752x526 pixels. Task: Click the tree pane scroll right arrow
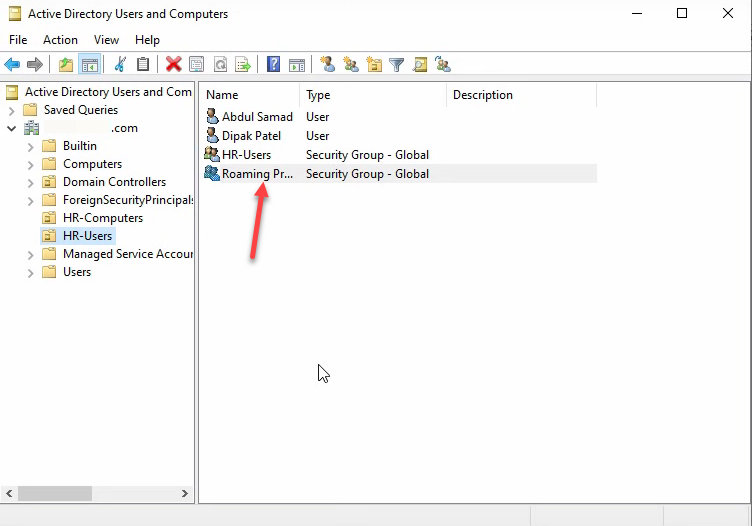click(185, 493)
